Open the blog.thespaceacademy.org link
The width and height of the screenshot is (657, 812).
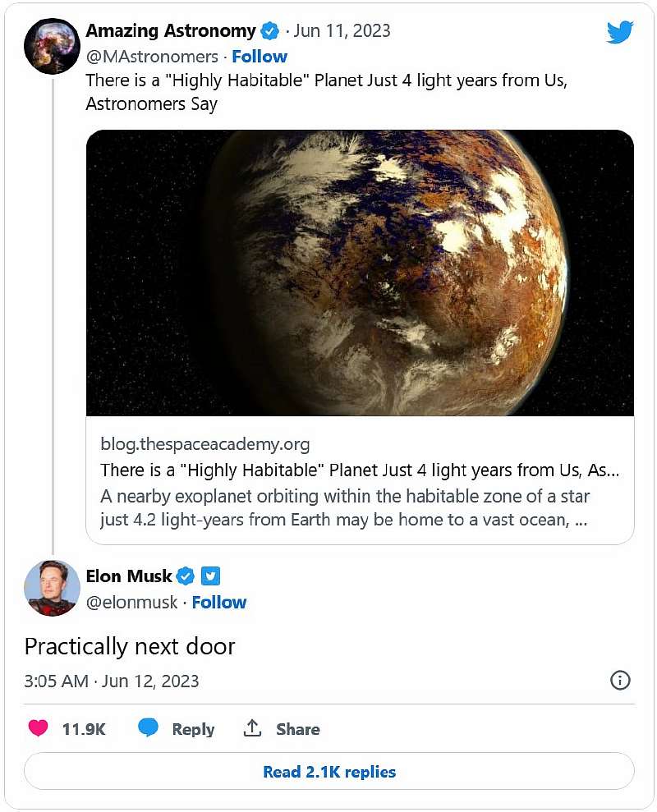[205, 445]
